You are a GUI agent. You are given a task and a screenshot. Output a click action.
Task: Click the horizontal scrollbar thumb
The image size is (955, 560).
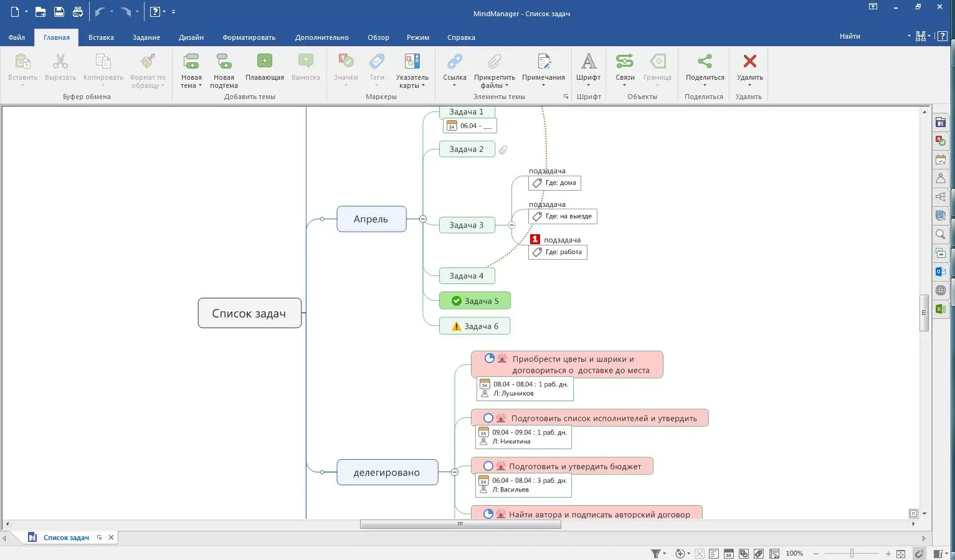(x=460, y=524)
